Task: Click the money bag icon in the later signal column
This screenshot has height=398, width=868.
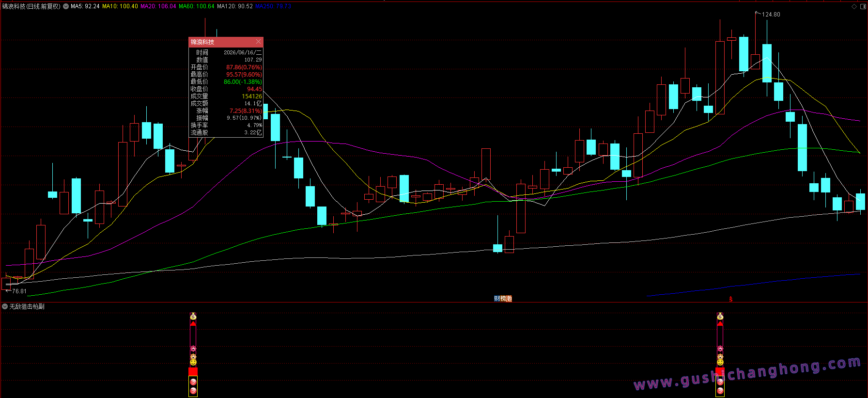Action: [x=720, y=316]
